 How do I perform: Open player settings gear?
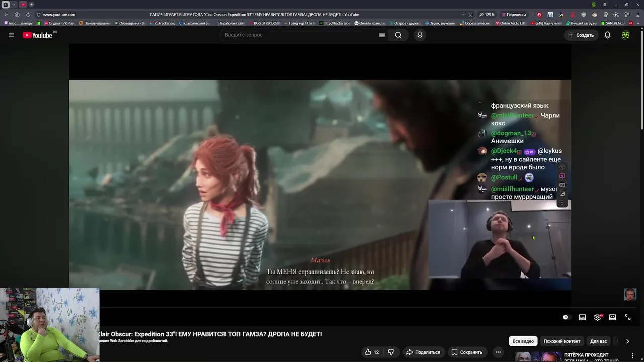[x=597, y=317]
